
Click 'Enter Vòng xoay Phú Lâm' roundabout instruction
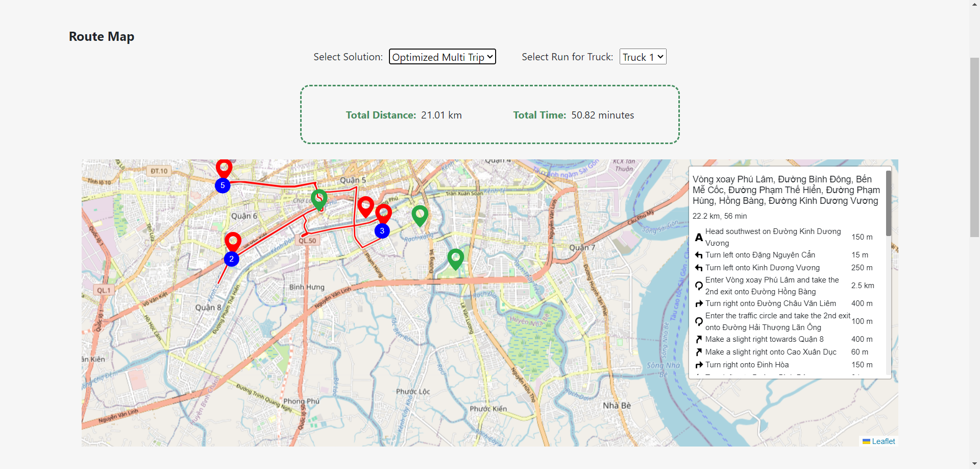pyautogui.click(x=772, y=286)
